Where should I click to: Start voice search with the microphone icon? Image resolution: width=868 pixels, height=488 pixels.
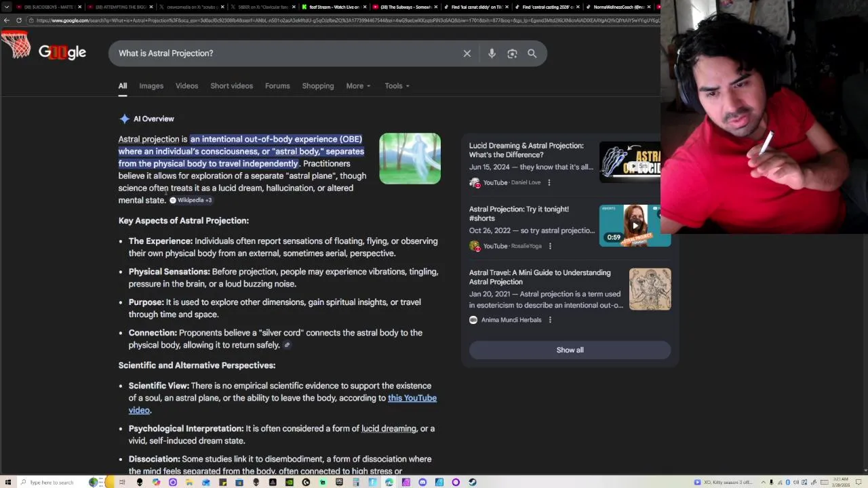pyautogui.click(x=492, y=54)
